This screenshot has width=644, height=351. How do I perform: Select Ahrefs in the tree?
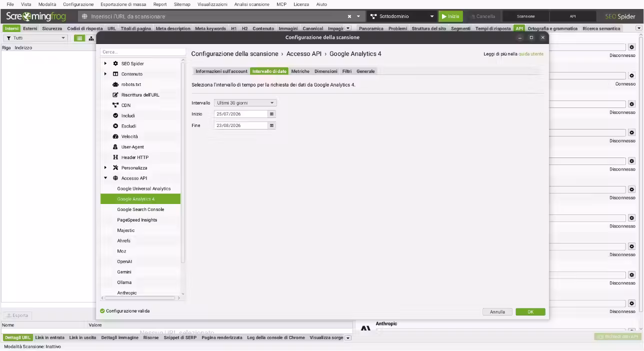tap(124, 241)
